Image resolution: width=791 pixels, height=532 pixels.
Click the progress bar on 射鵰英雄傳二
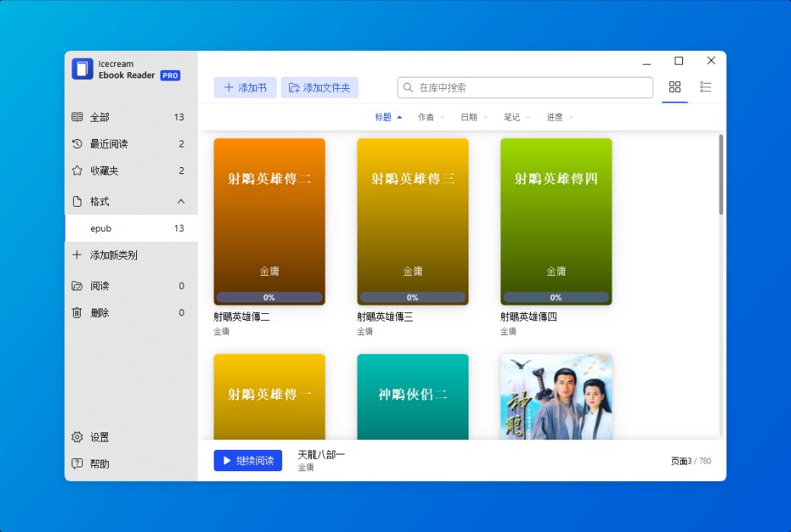pos(269,297)
